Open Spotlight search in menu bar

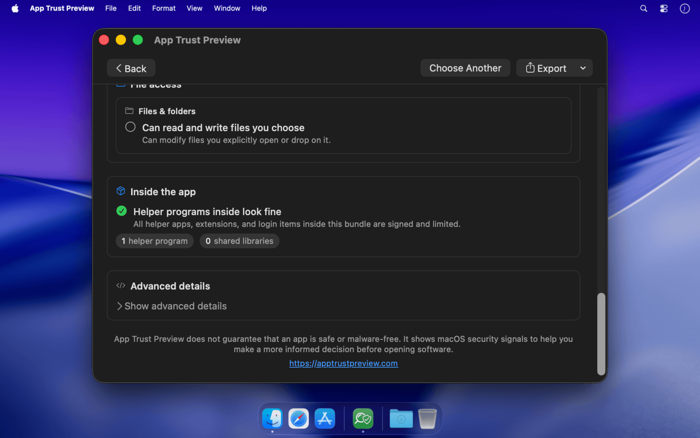click(x=643, y=8)
